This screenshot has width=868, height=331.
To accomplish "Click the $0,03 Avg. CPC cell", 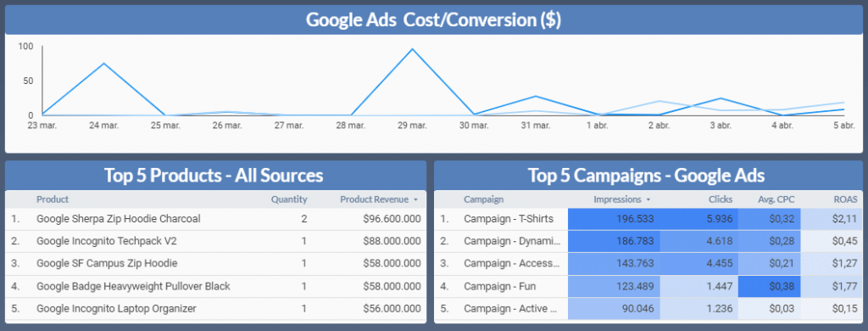I will (x=770, y=308).
